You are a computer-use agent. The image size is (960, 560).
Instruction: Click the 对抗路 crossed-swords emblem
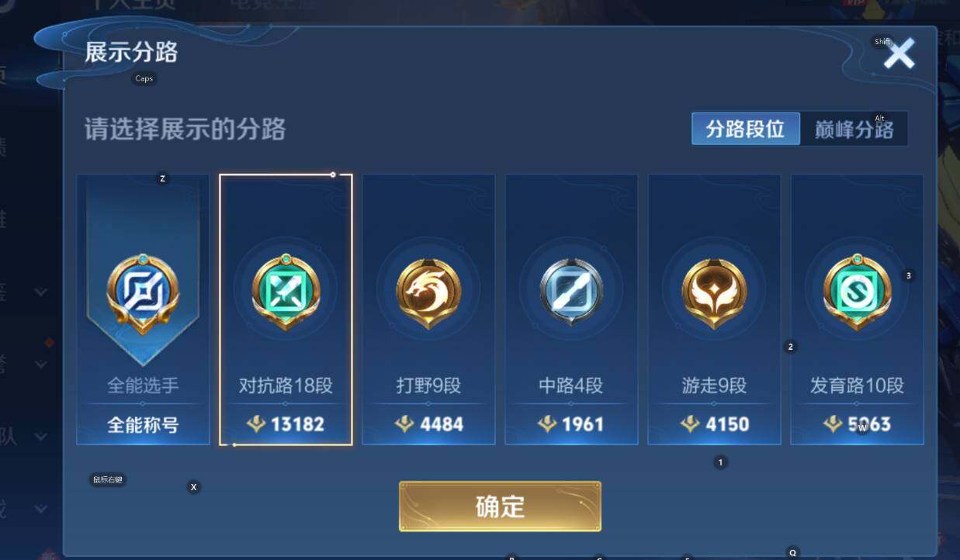(286, 291)
